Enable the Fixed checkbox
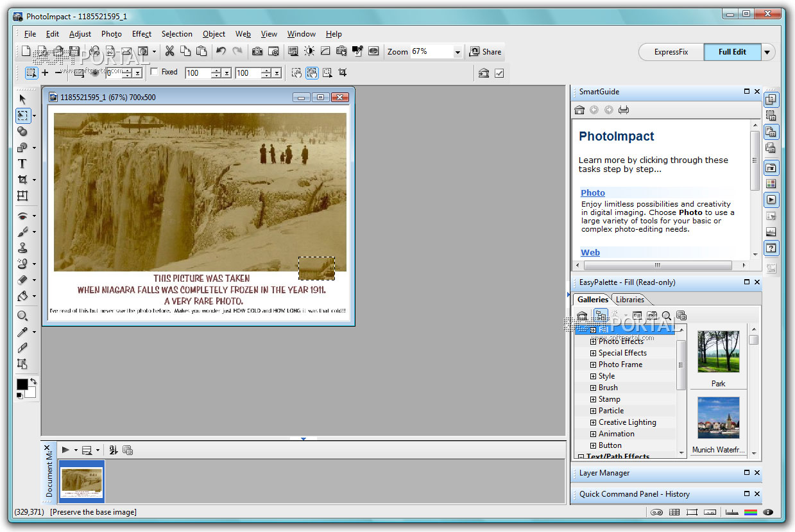This screenshot has width=795, height=532. pos(154,72)
